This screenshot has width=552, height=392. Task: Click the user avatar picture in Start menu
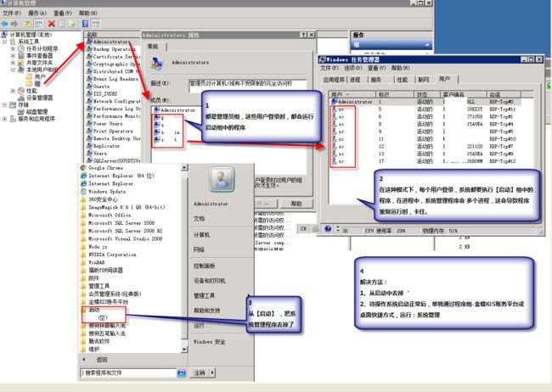coord(222,180)
